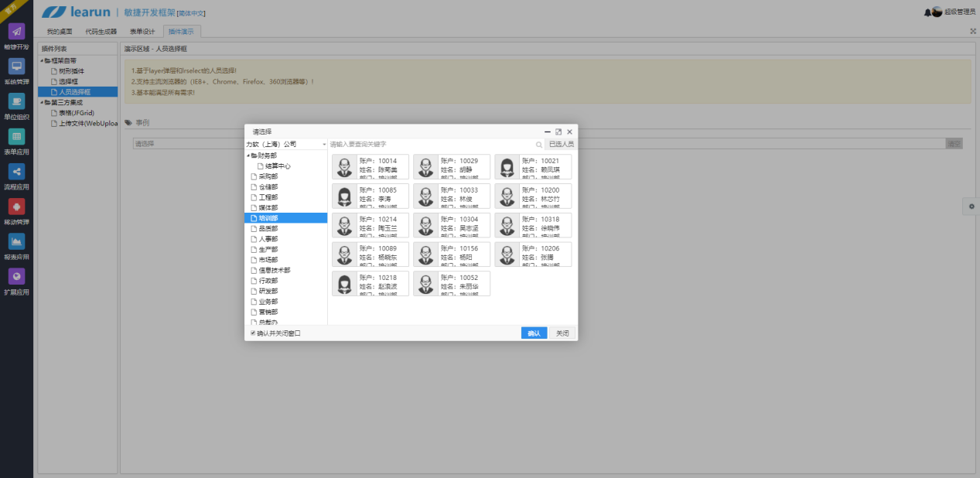
Task: Click the 已选人员 button
Action: [561, 145]
